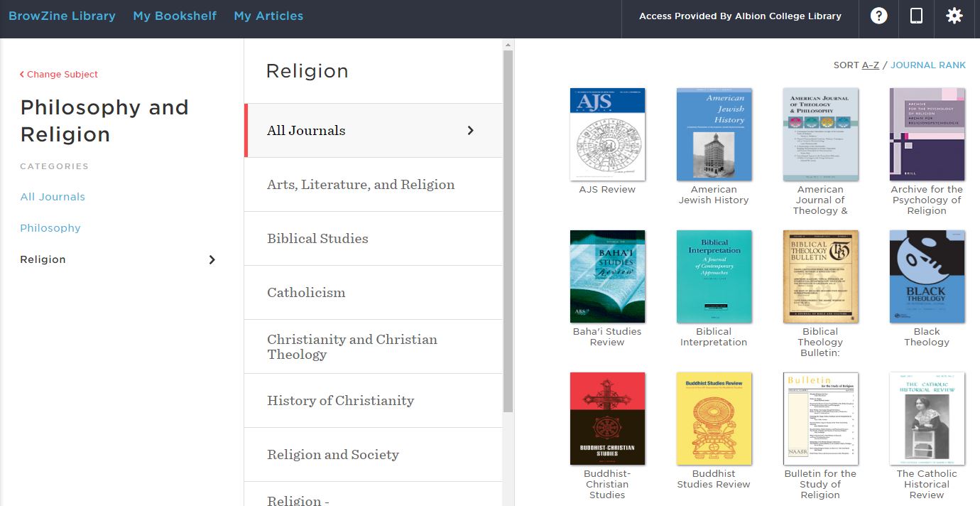Open the Black Theology journal cover
The image size is (980, 506).
coord(927,276)
